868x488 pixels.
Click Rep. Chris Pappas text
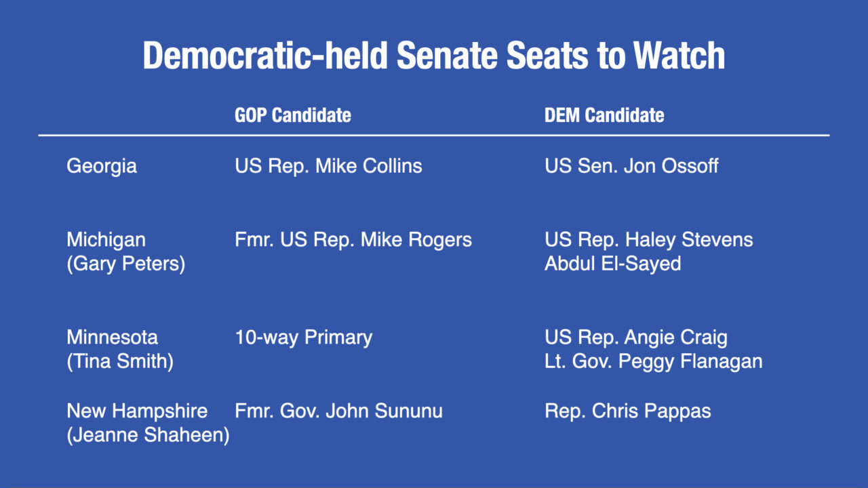628,411
